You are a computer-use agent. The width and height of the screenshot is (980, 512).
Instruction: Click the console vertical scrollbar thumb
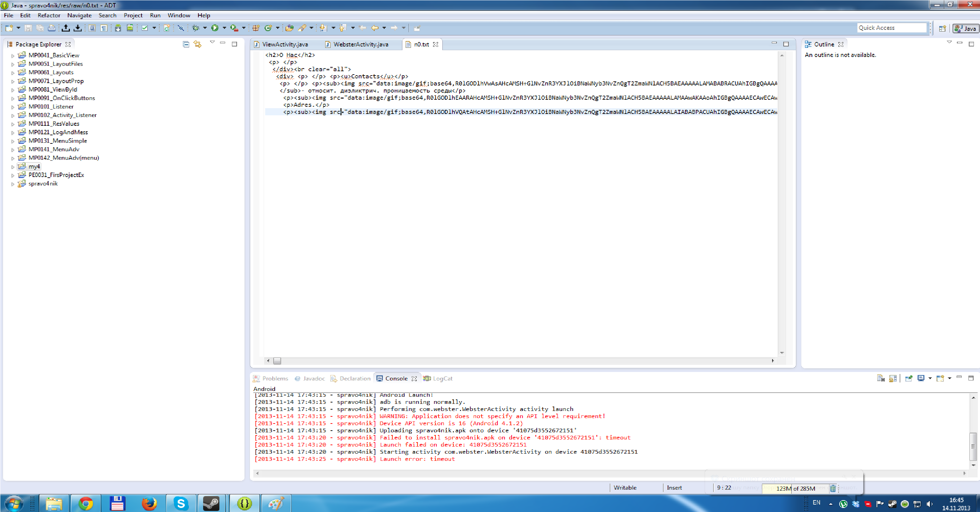click(x=973, y=446)
